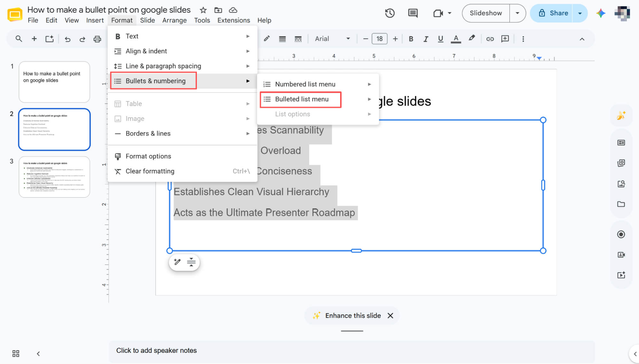Click the add comment toolbar icon
The image size is (639, 364).
pyautogui.click(x=505, y=39)
